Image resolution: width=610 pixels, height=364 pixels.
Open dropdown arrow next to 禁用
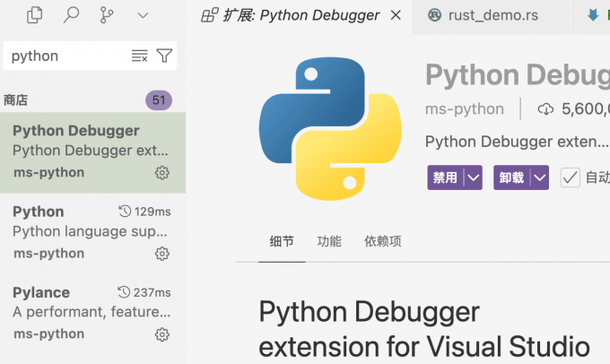[473, 178]
